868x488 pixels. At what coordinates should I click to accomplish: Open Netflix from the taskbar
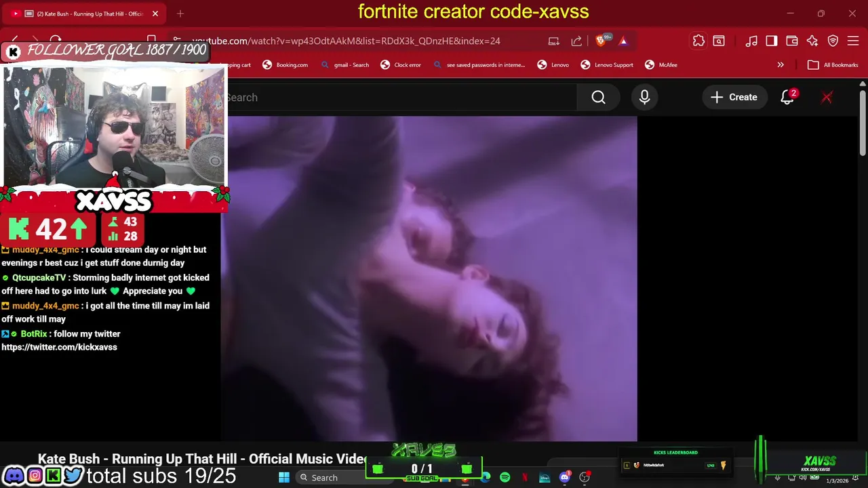(525, 477)
